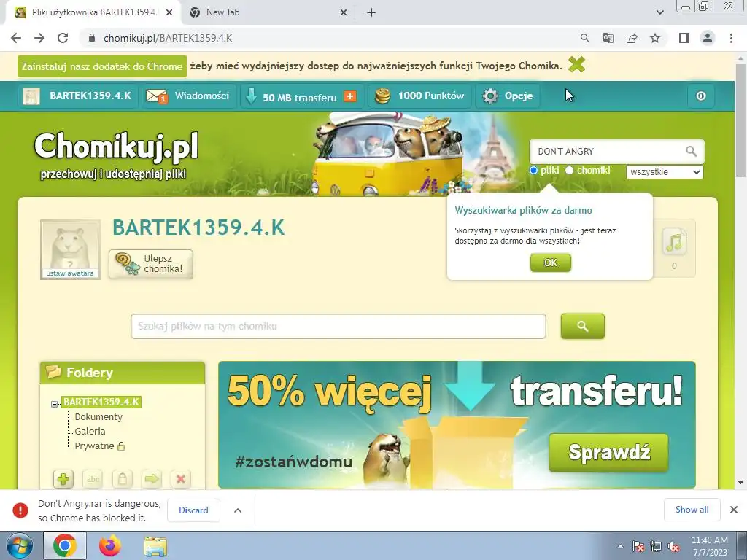
Task: Open the wszystkie file type dropdown
Action: 665,172
